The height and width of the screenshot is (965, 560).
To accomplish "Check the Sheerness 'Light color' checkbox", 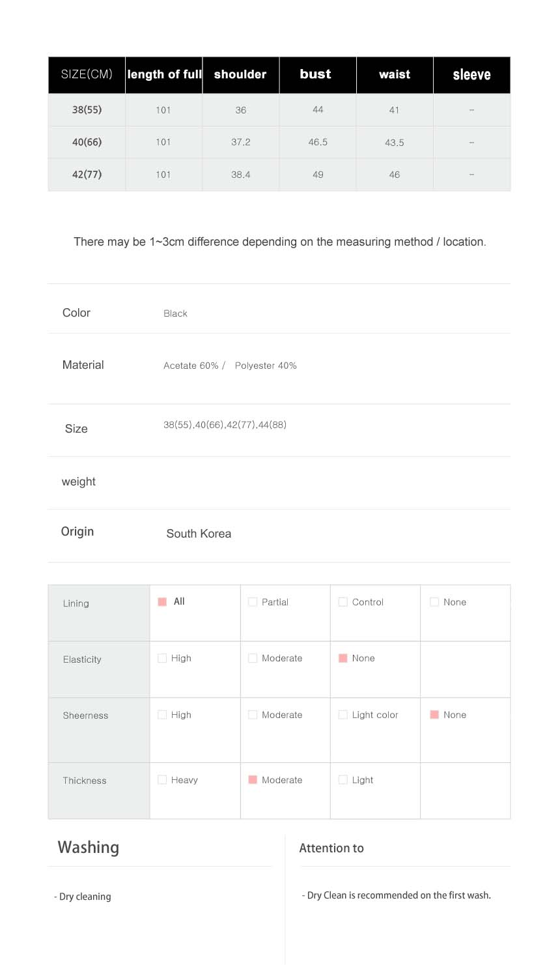I will [x=343, y=715].
